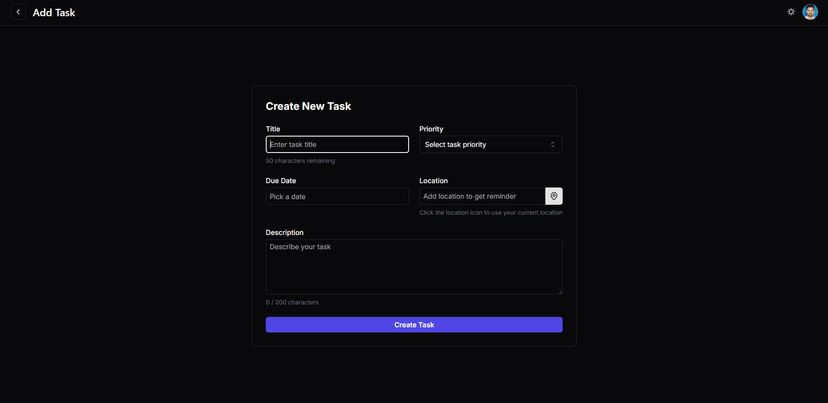Use current location via the pin icon
The image size is (828, 403).
554,196
